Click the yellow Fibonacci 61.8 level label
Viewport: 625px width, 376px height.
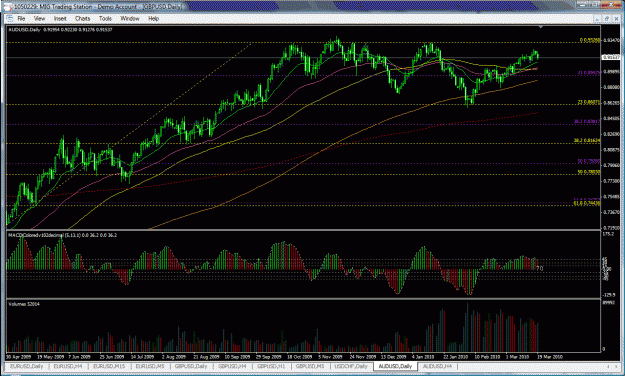[x=587, y=203]
